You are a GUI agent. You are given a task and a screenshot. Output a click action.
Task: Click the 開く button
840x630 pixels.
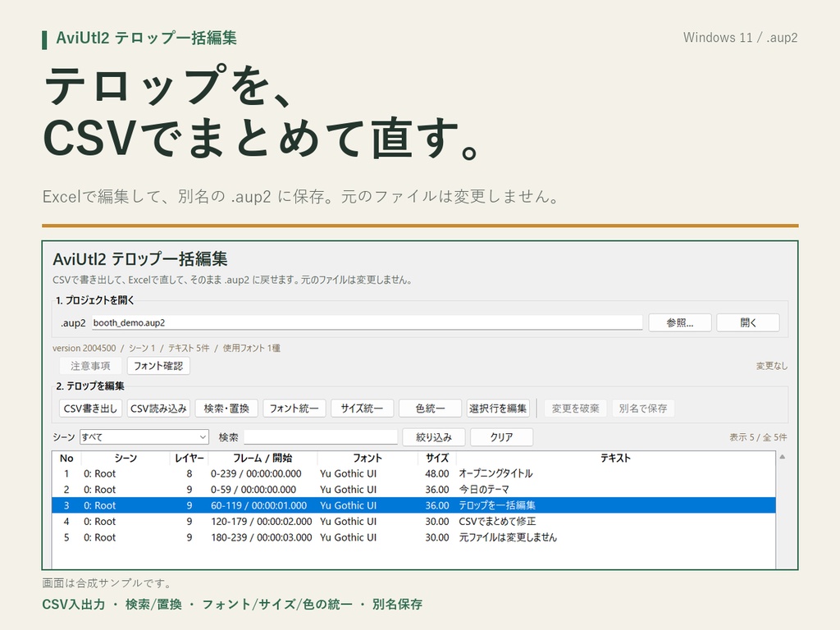[x=748, y=322]
